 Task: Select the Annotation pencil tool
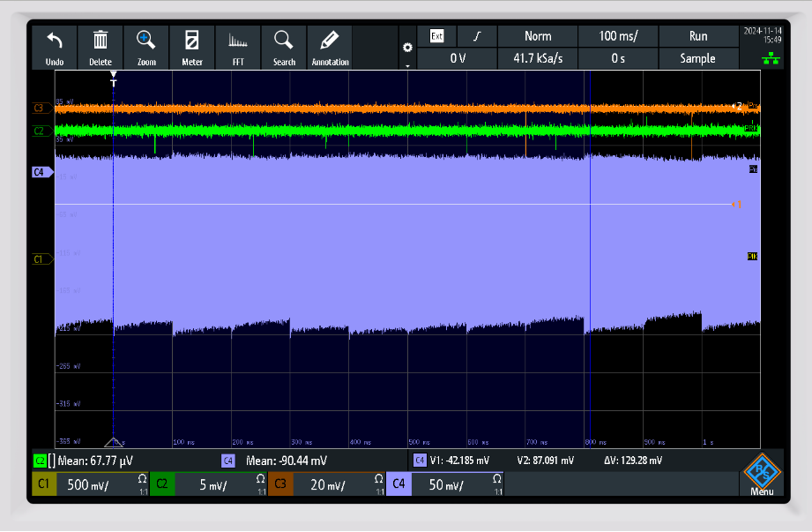330,48
